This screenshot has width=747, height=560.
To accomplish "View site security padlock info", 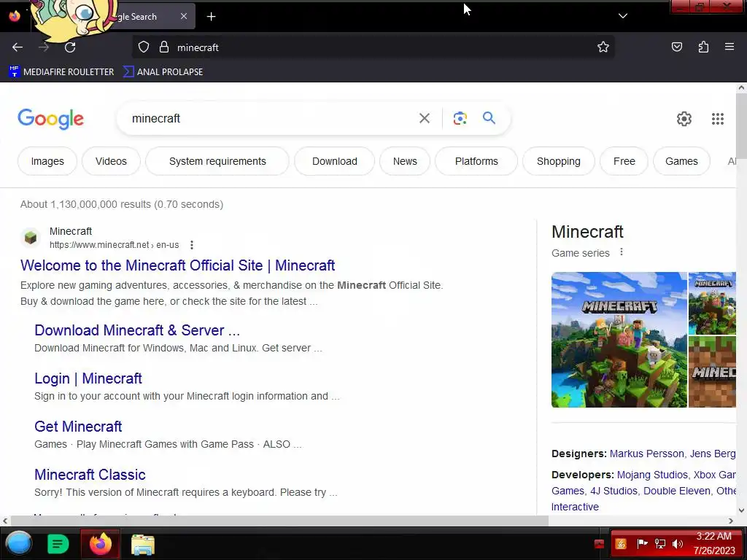I will point(164,47).
